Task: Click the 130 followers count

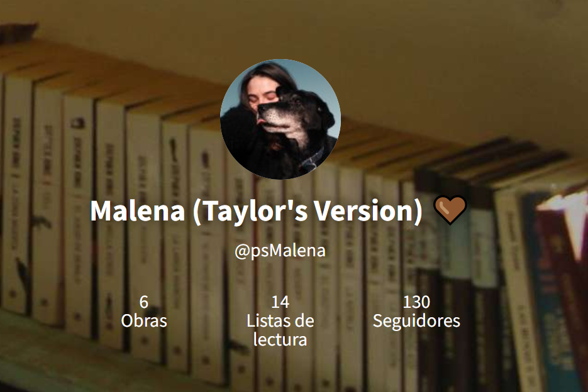Action: click(416, 302)
